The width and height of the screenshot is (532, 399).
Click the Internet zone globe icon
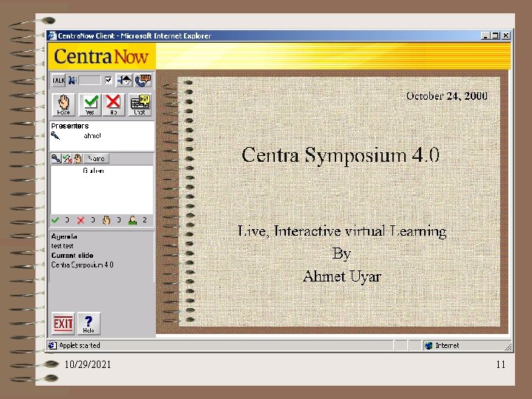click(429, 345)
